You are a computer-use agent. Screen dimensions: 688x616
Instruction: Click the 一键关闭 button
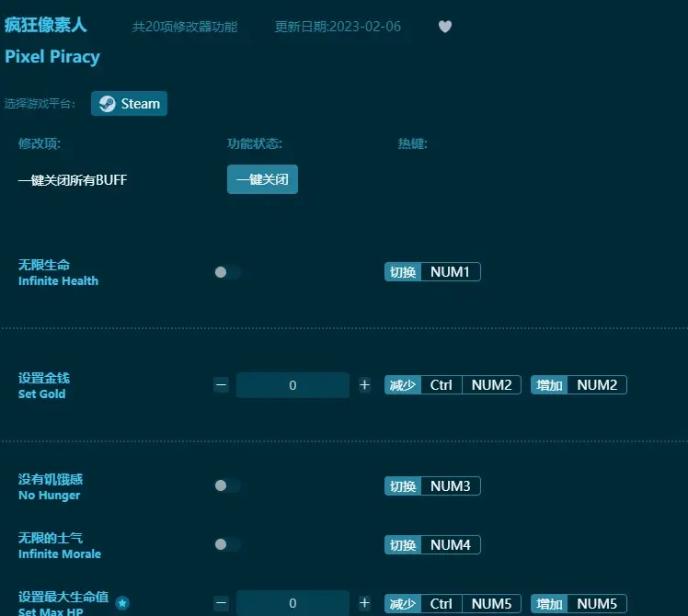click(262, 179)
